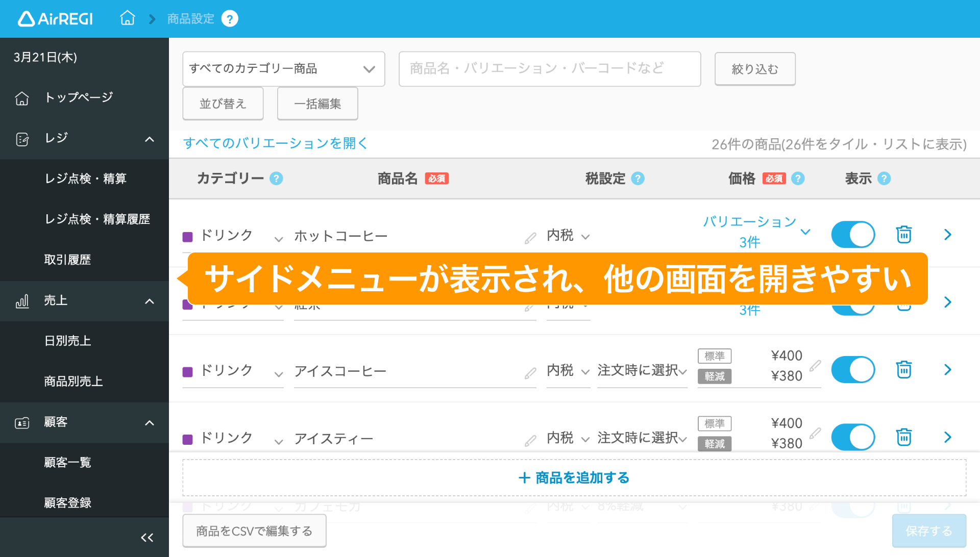Edit アイスティー price pencil icon
Image resolution: width=980 pixels, height=557 pixels.
point(815,433)
